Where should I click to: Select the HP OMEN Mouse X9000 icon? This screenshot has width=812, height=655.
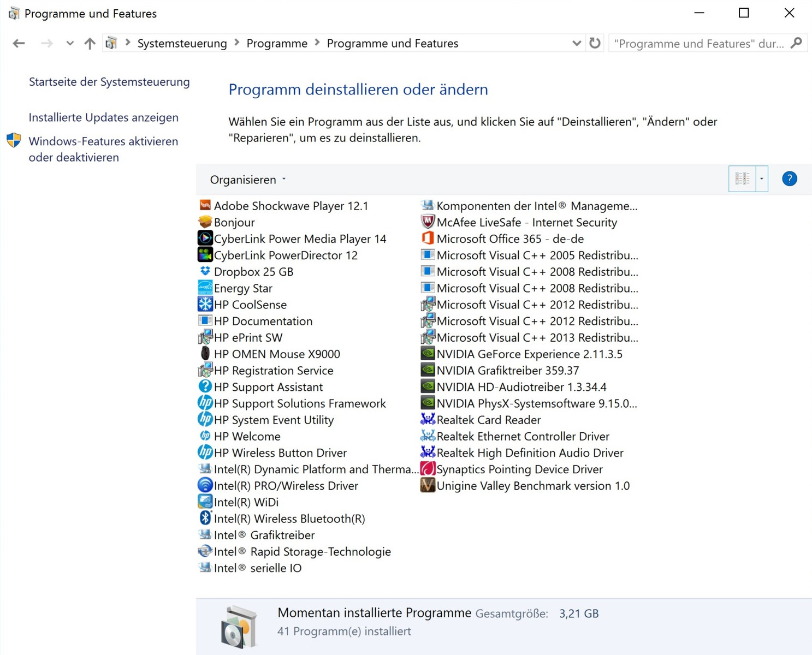[205, 354]
